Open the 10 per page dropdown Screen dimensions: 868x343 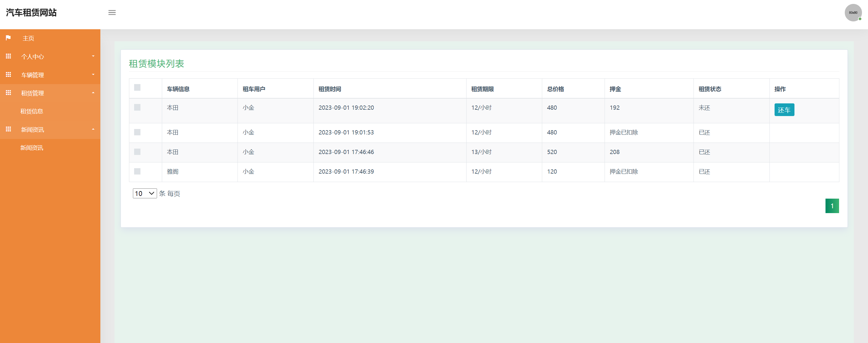(x=145, y=194)
